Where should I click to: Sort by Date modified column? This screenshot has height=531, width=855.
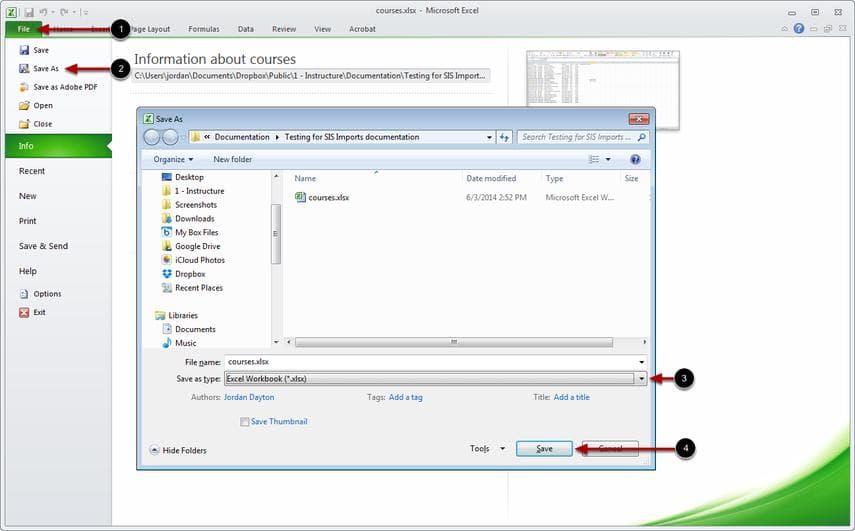(491, 178)
